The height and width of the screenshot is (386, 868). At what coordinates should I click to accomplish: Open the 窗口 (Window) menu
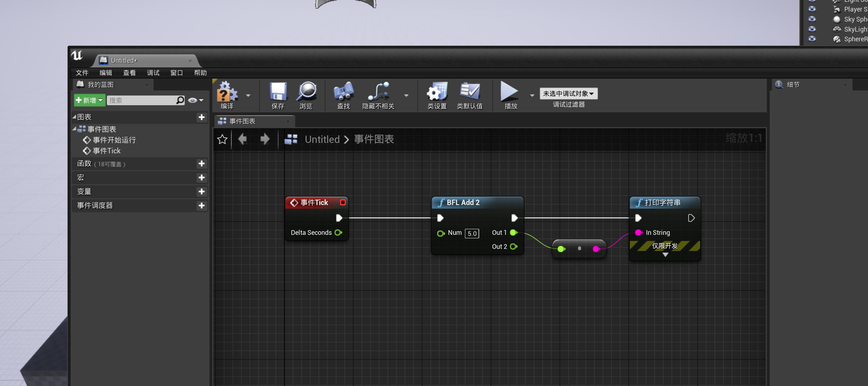[x=177, y=73]
